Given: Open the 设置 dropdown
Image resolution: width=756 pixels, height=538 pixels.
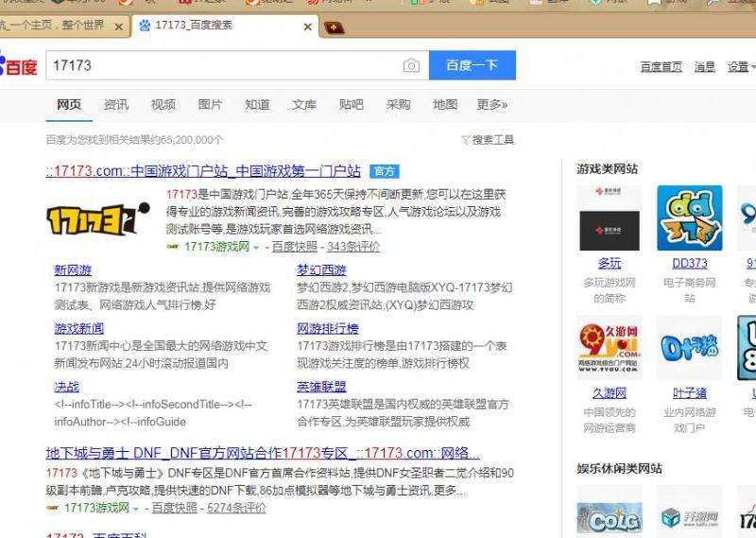Looking at the screenshot, I should click(x=741, y=67).
